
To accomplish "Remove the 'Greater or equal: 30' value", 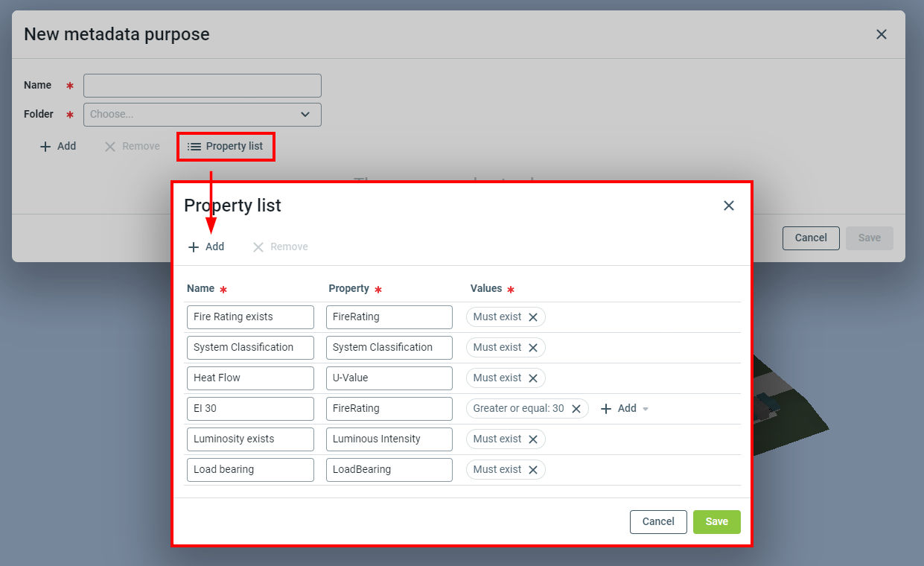I will click(x=576, y=409).
